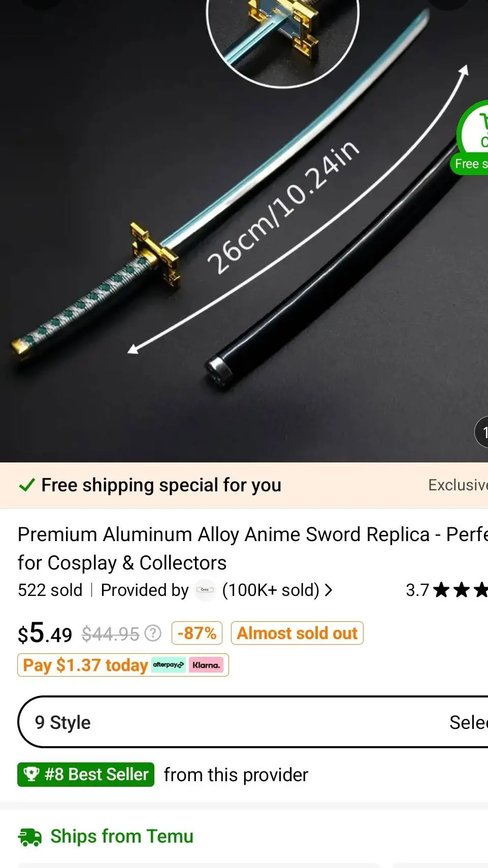Tap the trophy icon in Best Seller badge
The width and height of the screenshot is (488, 868).
click(x=31, y=775)
